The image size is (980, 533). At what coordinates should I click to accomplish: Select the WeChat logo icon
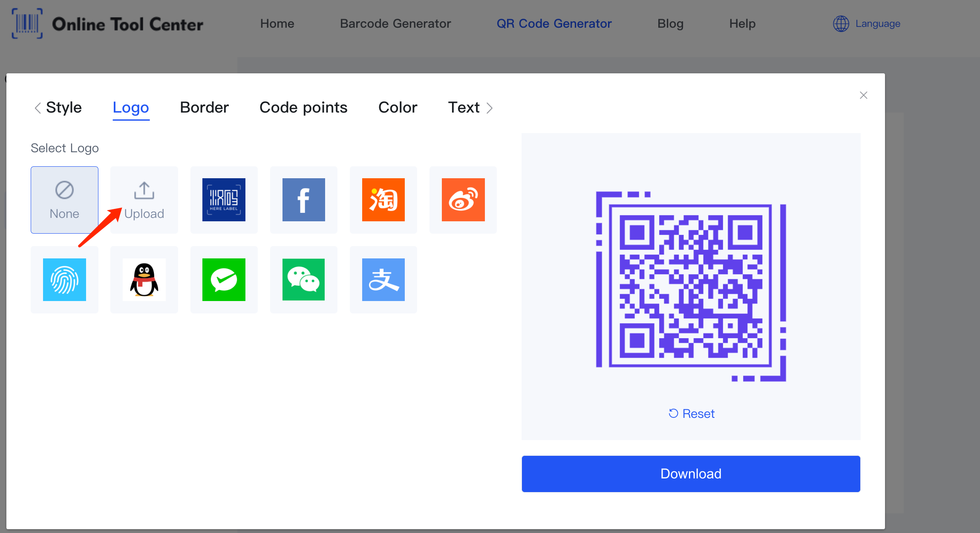pyautogui.click(x=303, y=279)
